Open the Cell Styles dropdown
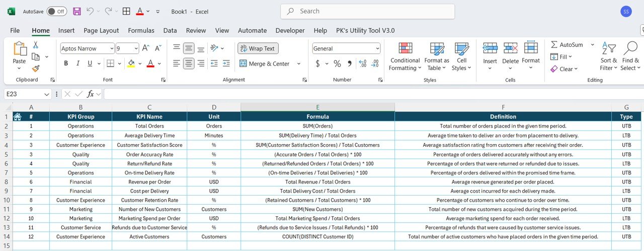The image size is (644, 251). tap(461, 56)
